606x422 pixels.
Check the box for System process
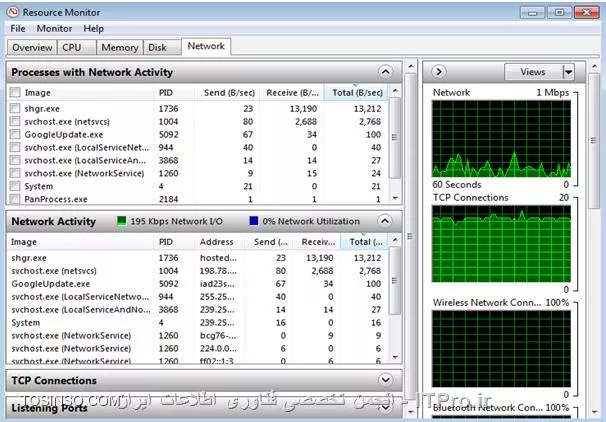(15, 186)
